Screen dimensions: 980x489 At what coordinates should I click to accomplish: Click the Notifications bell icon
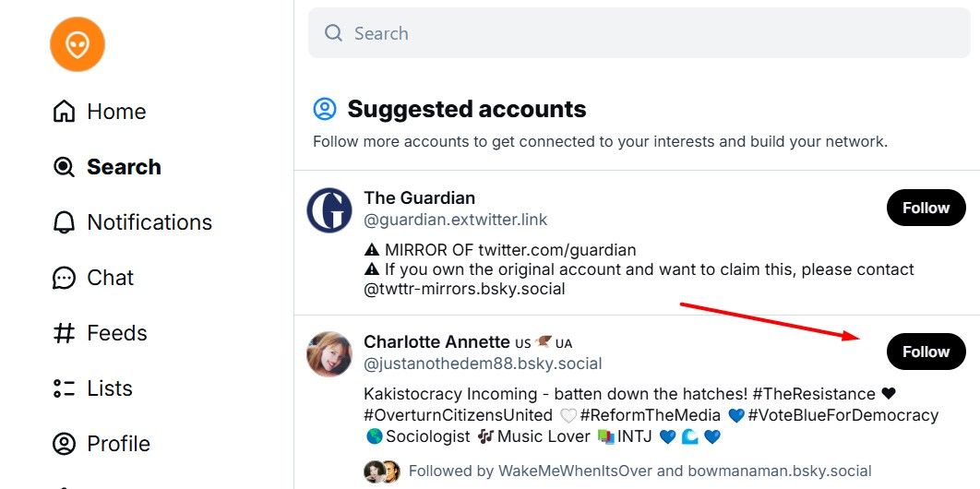(65, 222)
